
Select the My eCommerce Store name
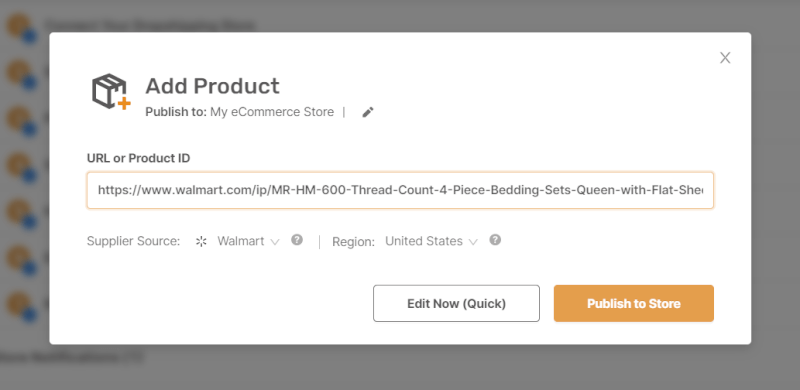(x=272, y=112)
